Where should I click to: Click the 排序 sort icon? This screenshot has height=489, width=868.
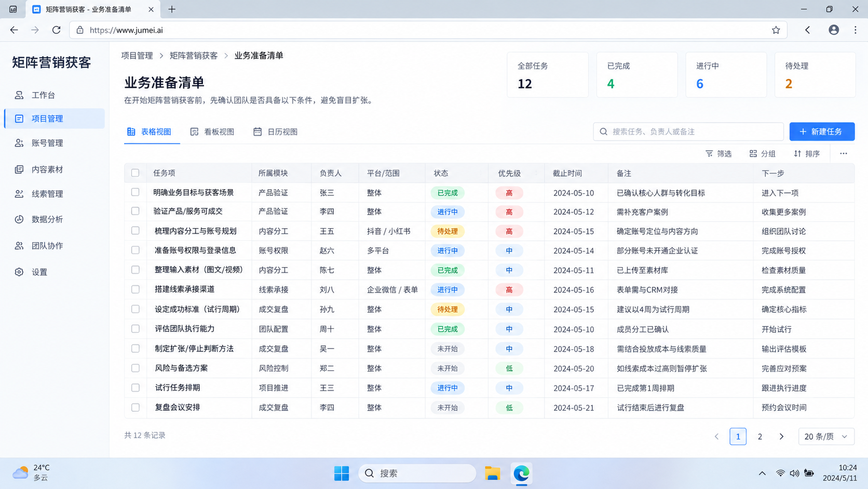(x=797, y=153)
